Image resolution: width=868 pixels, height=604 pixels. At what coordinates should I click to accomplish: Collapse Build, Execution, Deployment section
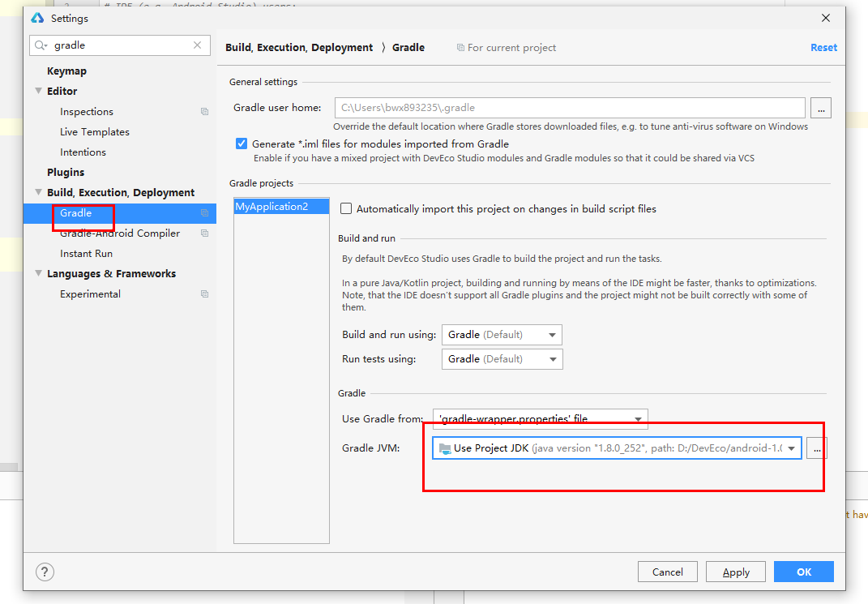(38, 192)
